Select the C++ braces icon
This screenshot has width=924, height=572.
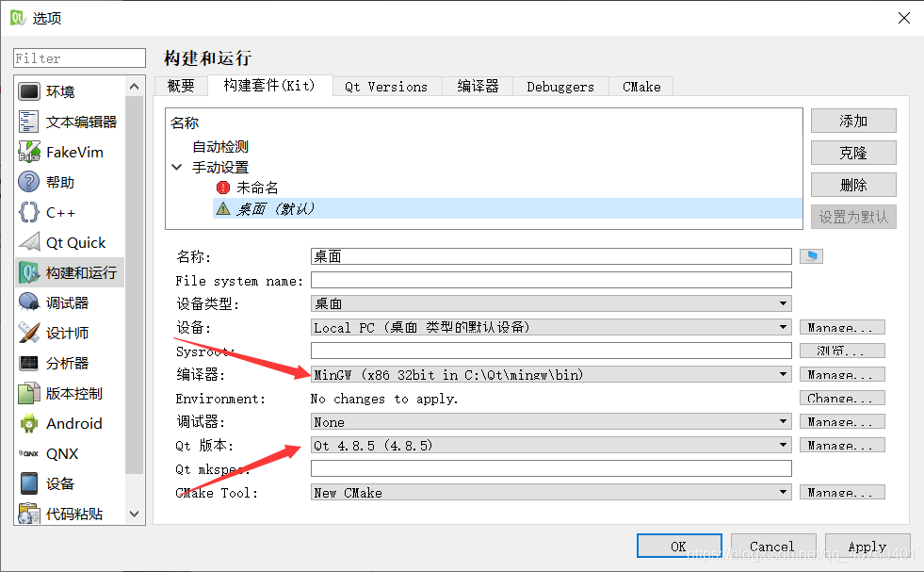point(29,212)
